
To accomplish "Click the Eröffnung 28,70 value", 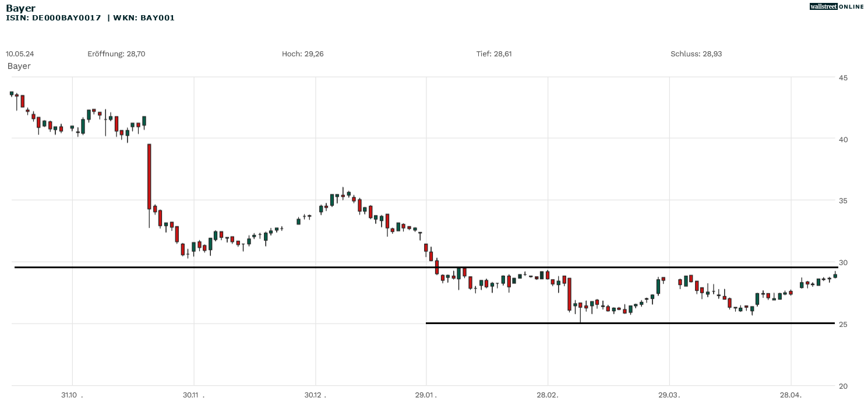I will (x=116, y=54).
